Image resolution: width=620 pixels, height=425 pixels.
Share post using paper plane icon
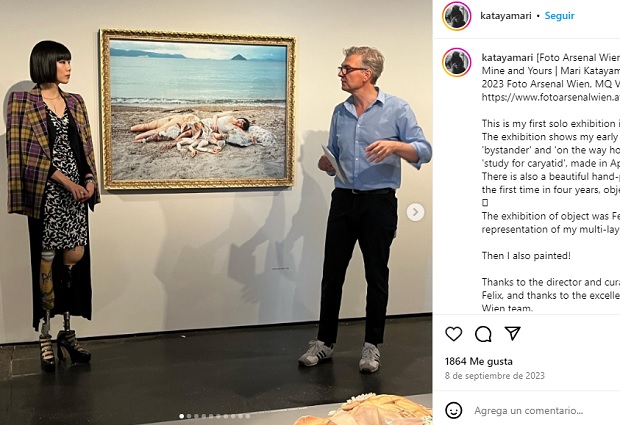pos(512,334)
